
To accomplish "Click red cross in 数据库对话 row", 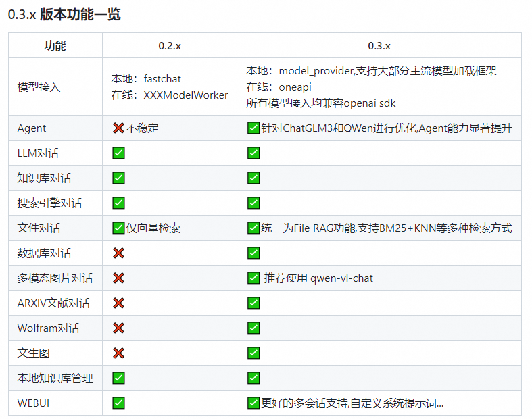I will 118,253.
